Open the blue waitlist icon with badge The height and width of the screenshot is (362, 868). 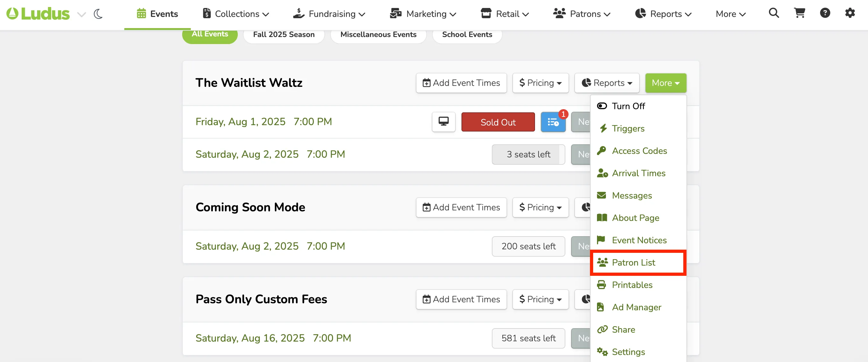(x=553, y=122)
